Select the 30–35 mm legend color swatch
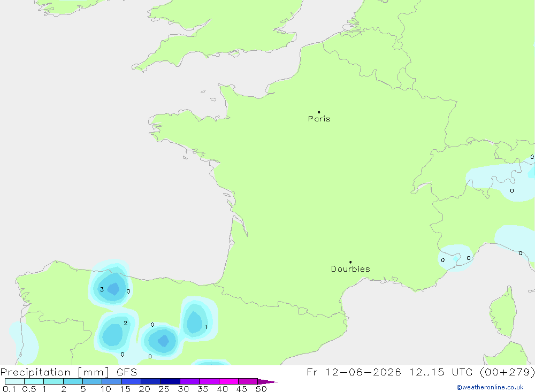 [x=190, y=381]
